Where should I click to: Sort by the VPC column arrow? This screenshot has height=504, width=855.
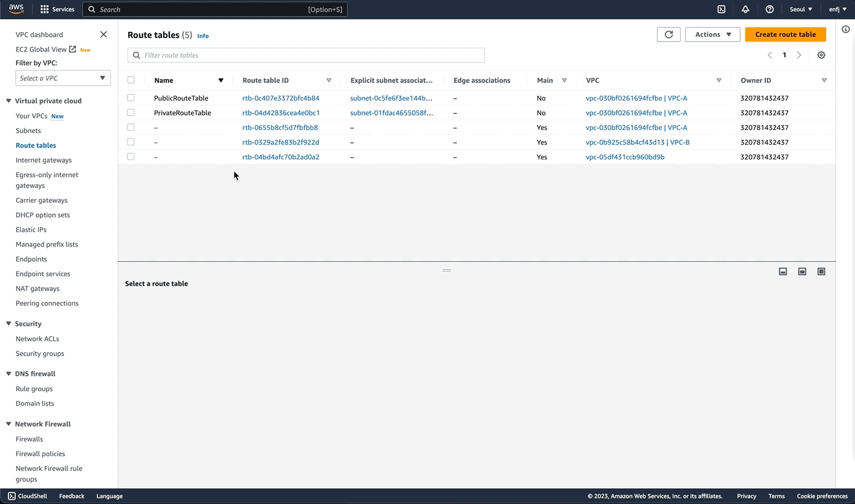pyautogui.click(x=719, y=80)
